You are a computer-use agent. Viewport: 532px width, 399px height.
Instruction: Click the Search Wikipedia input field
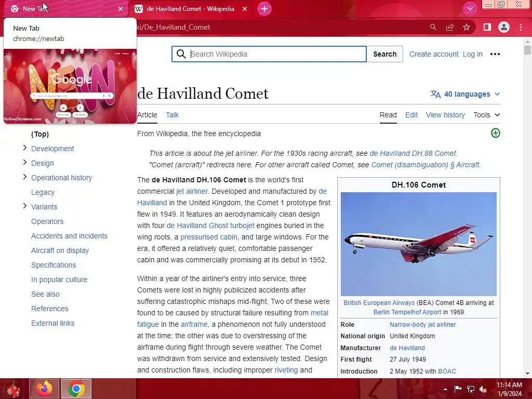[x=269, y=54]
